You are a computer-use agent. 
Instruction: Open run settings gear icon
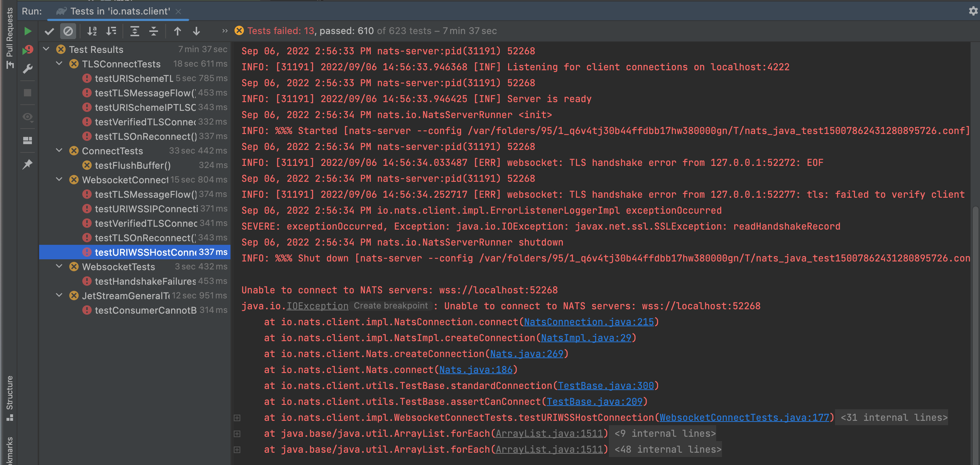pyautogui.click(x=973, y=11)
